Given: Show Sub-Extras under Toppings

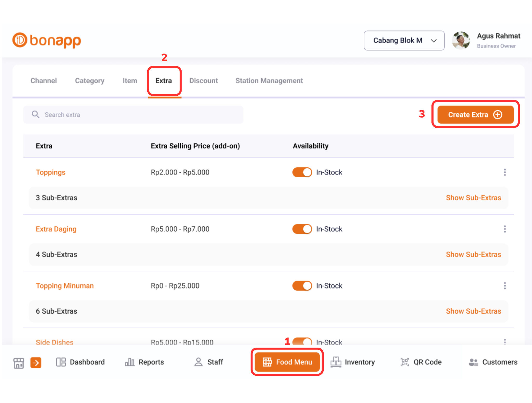Looking at the screenshot, I should 474,198.
